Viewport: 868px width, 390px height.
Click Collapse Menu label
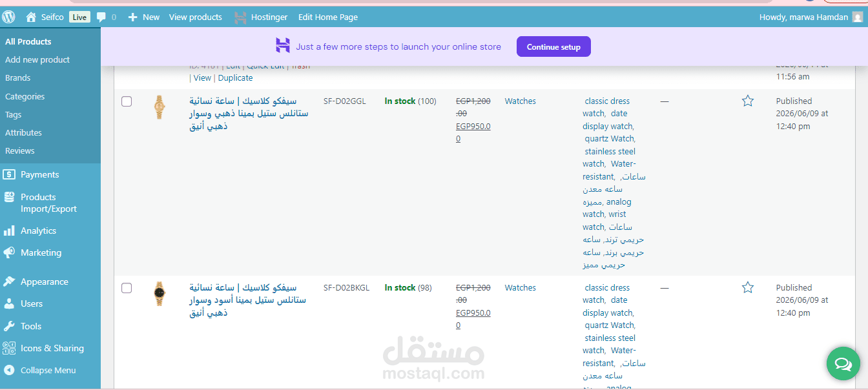click(48, 370)
